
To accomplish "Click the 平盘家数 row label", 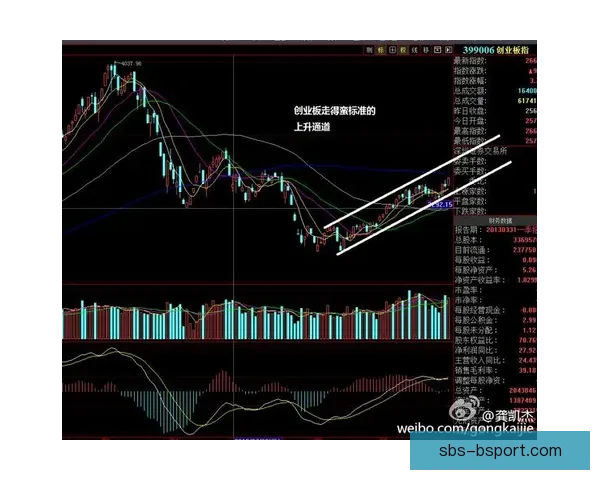I will click(470, 201).
